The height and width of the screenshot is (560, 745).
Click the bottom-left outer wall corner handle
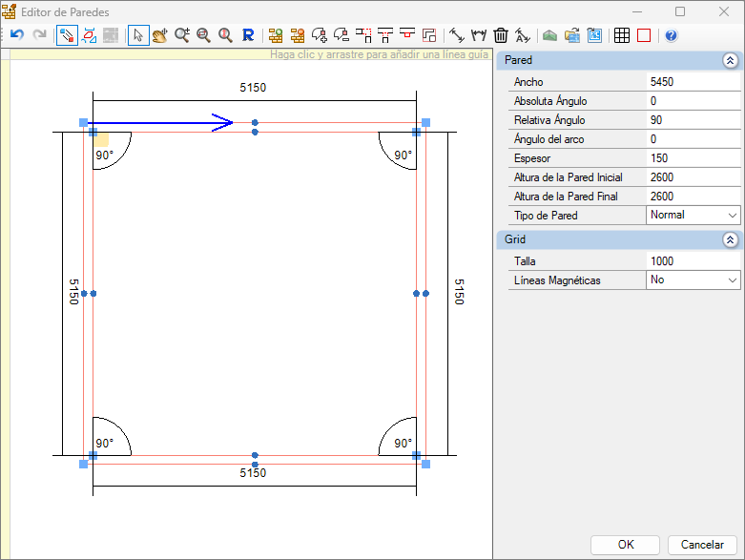pyautogui.click(x=84, y=464)
